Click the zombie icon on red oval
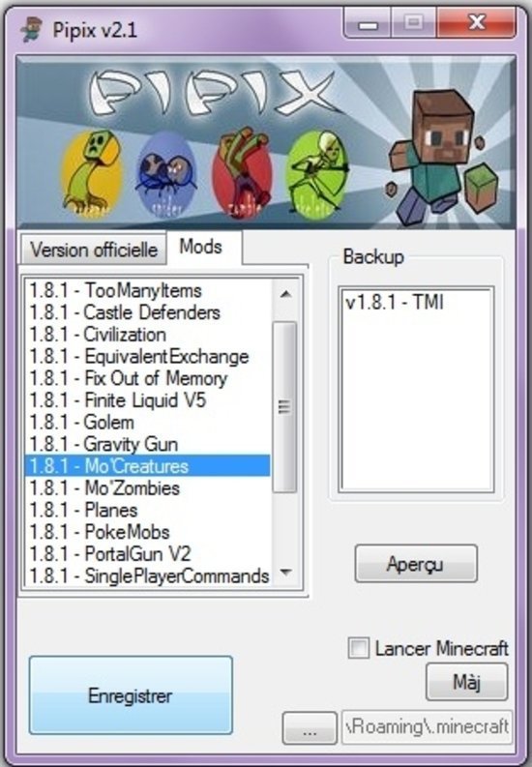This screenshot has width=532, height=767. pos(243,173)
